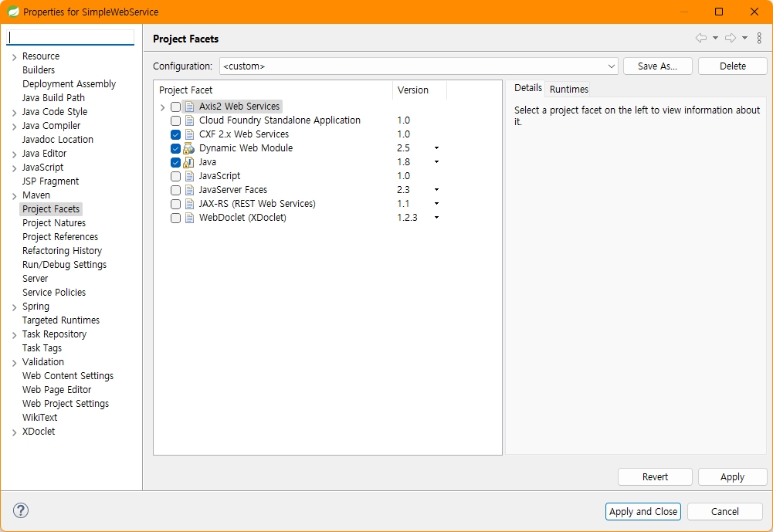
Task: Click the Revert button
Action: (x=655, y=476)
